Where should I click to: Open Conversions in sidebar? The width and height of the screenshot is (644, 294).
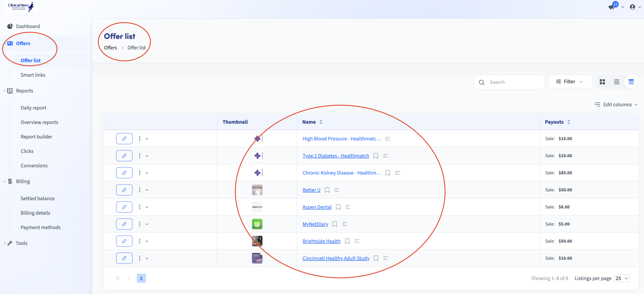(34, 166)
